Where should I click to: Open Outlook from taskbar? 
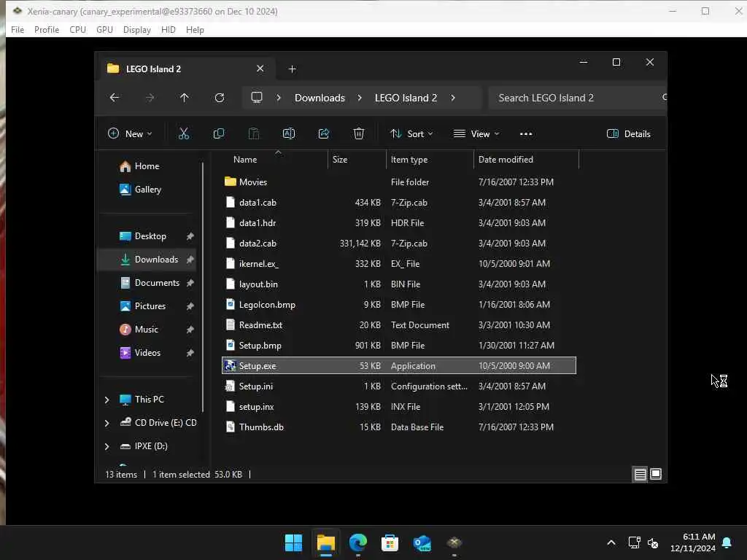click(x=422, y=542)
